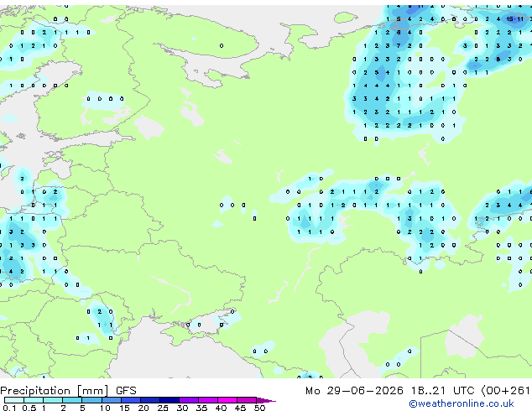532x411 pixels.
Task: Click the 40–45 mm magenta legend swatch
Action: 227,400
